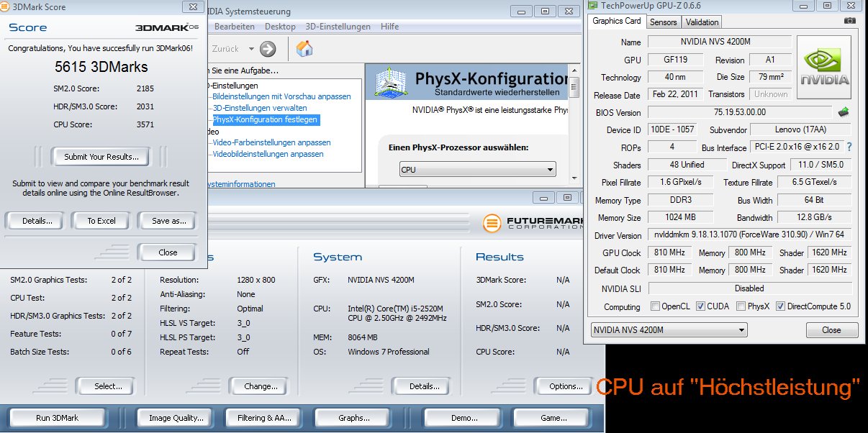The height and width of the screenshot is (433, 868).
Task: Click the Change button under Settings
Action: [261, 386]
